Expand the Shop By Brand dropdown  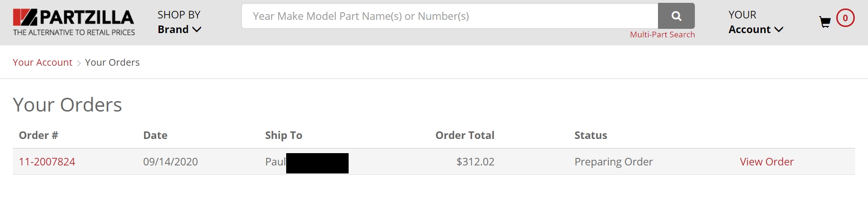[179, 23]
